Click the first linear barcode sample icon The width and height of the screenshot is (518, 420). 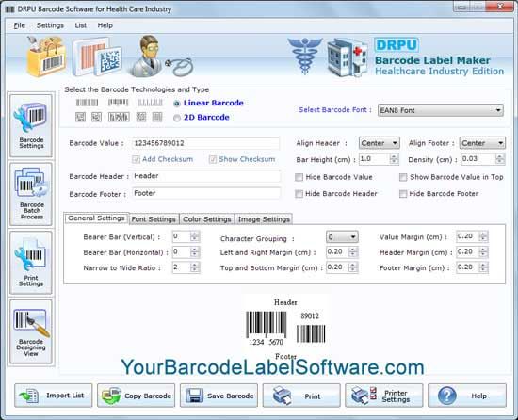pyautogui.click(x=88, y=103)
